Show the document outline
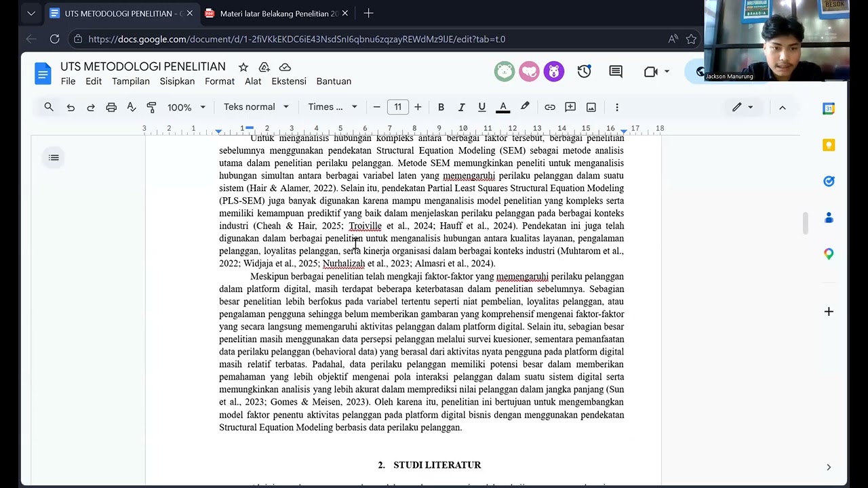 pos(54,158)
